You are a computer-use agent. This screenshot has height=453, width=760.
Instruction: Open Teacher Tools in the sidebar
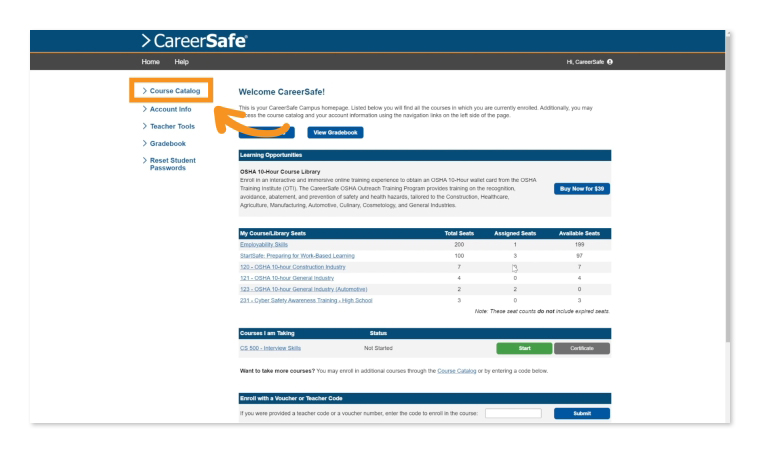tap(172, 126)
